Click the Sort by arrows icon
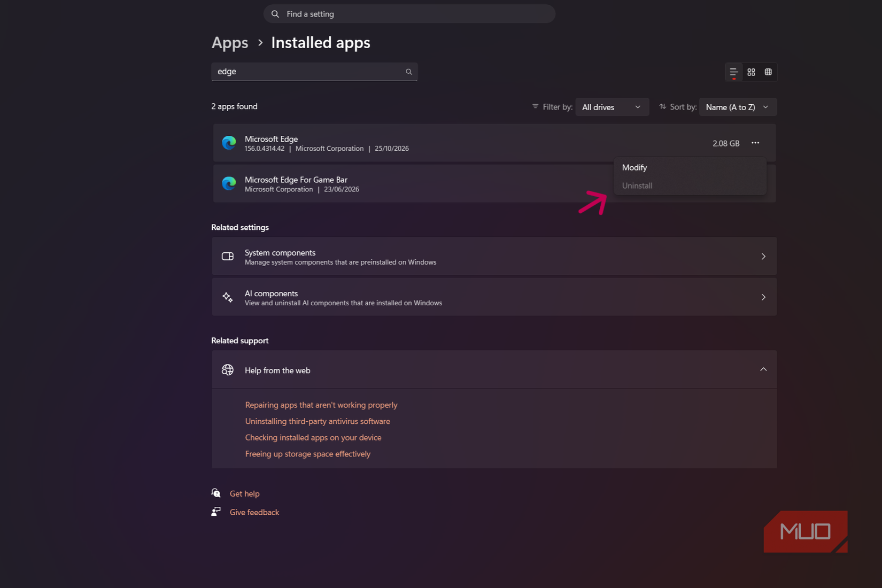Screen dimensions: 882x588 [x=663, y=106]
